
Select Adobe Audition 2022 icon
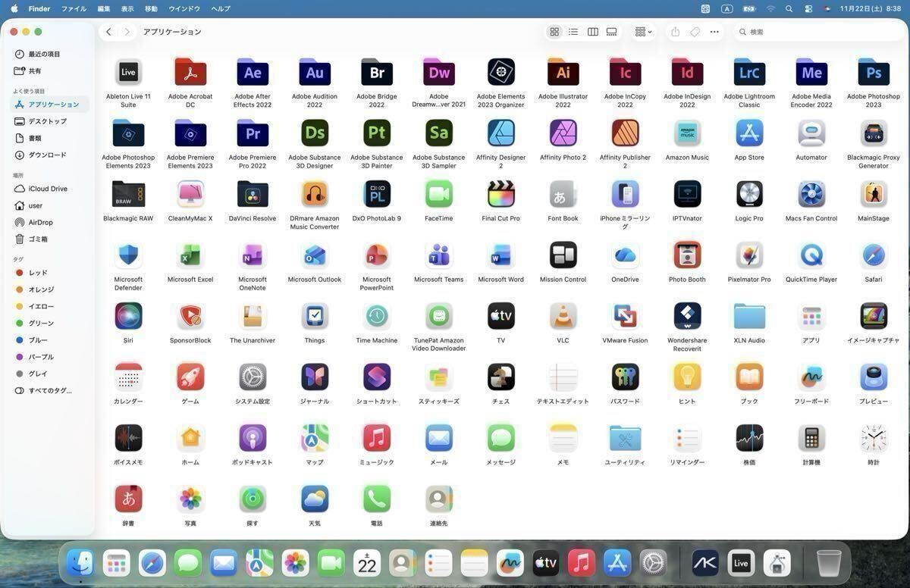click(315, 73)
